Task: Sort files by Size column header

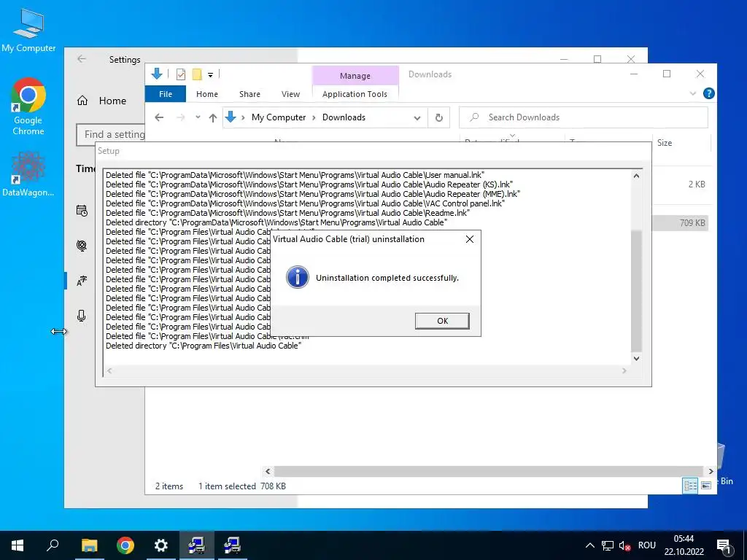Action: 664,142
